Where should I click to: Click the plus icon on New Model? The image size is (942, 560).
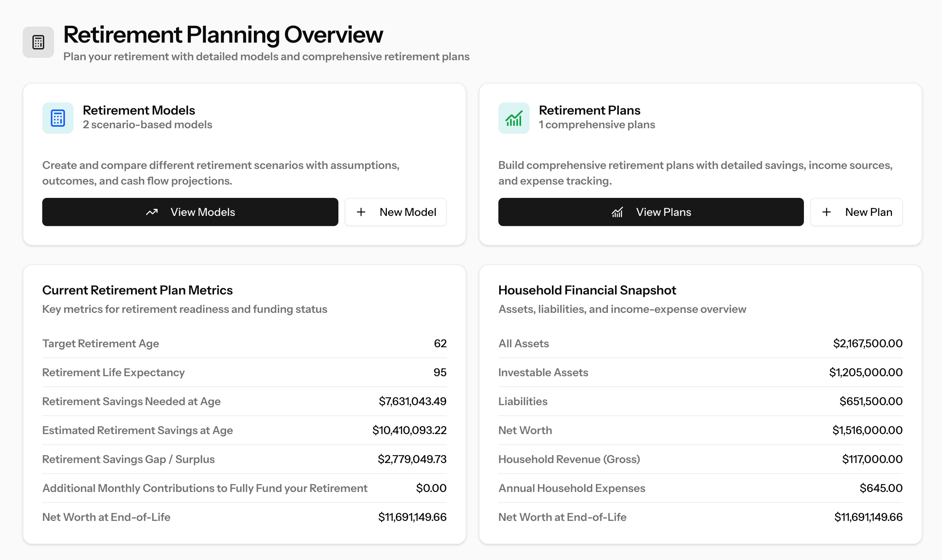coord(361,212)
